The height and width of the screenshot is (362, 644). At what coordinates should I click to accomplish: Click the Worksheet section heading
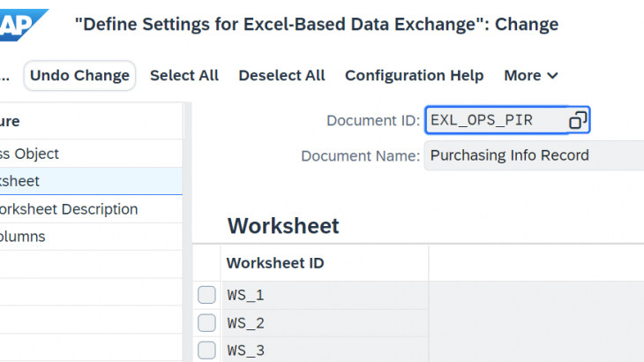(283, 226)
